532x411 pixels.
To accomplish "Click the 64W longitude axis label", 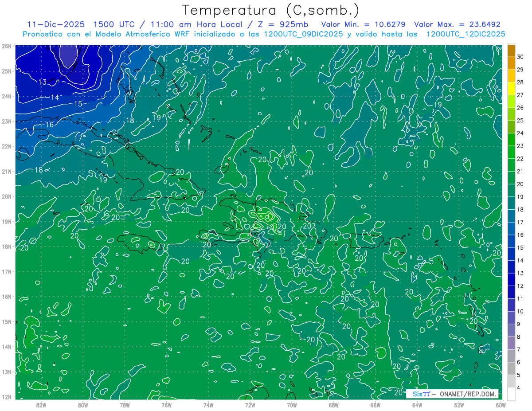I will pyautogui.click(x=417, y=405).
